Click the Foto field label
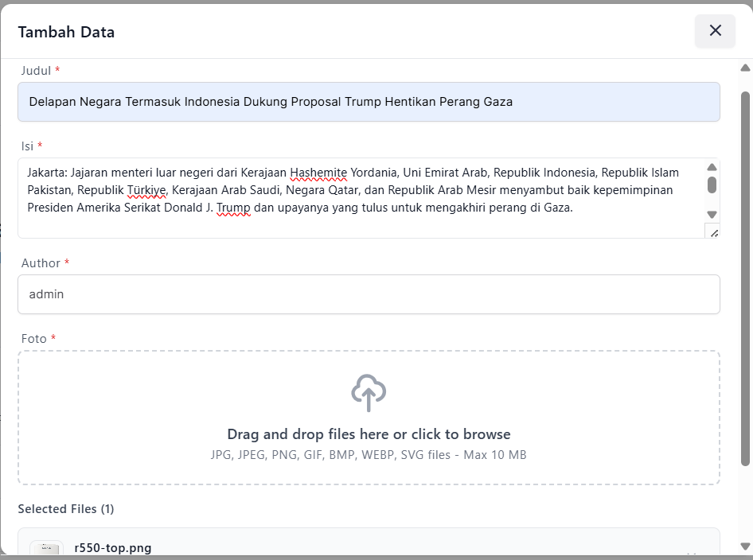753x560 pixels. pos(34,339)
